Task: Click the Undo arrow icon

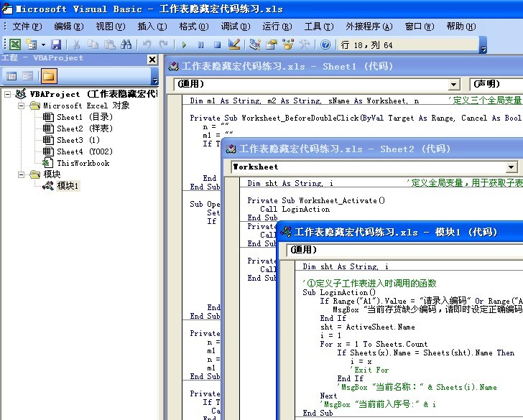Action: [147, 45]
